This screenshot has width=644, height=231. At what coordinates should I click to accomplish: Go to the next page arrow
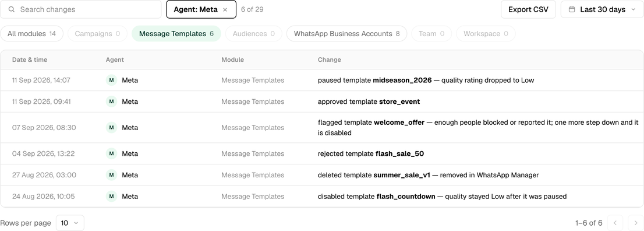pyautogui.click(x=636, y=223)
